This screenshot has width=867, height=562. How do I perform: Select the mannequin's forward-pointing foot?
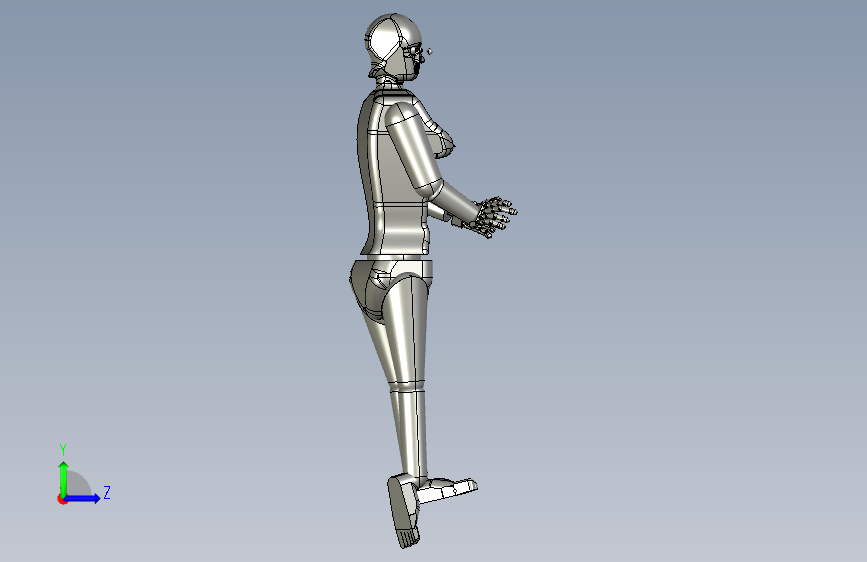point(447,490)
